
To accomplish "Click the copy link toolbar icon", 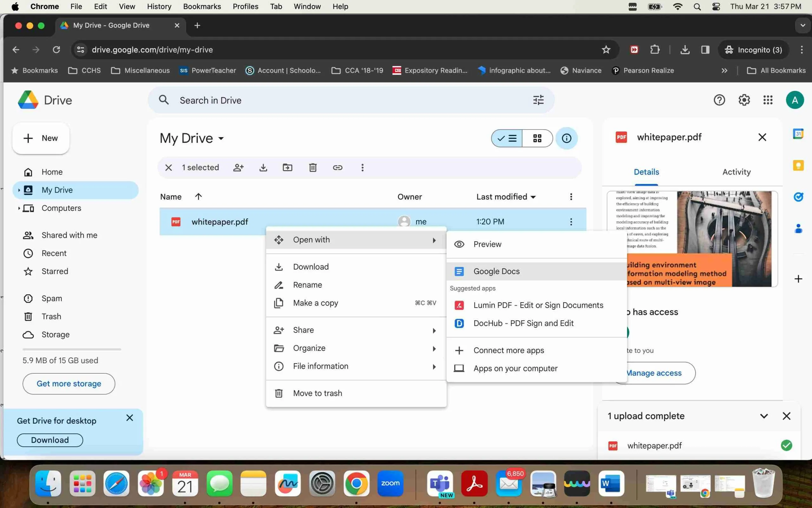I will tap(337, 167).
